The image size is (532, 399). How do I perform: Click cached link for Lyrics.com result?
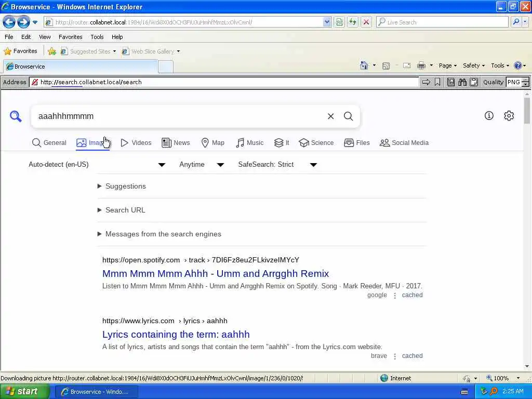[x=412, y=356]
